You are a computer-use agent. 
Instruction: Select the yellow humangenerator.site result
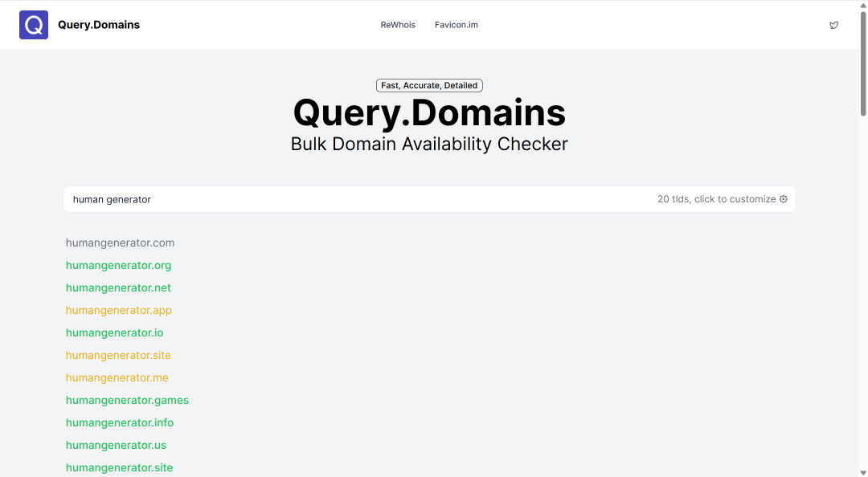pos(118,355)
